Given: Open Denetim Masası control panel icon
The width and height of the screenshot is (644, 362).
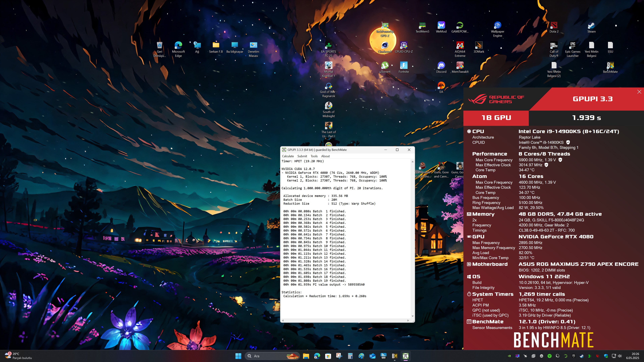Looking at the screenshot, I should [253, 49].
